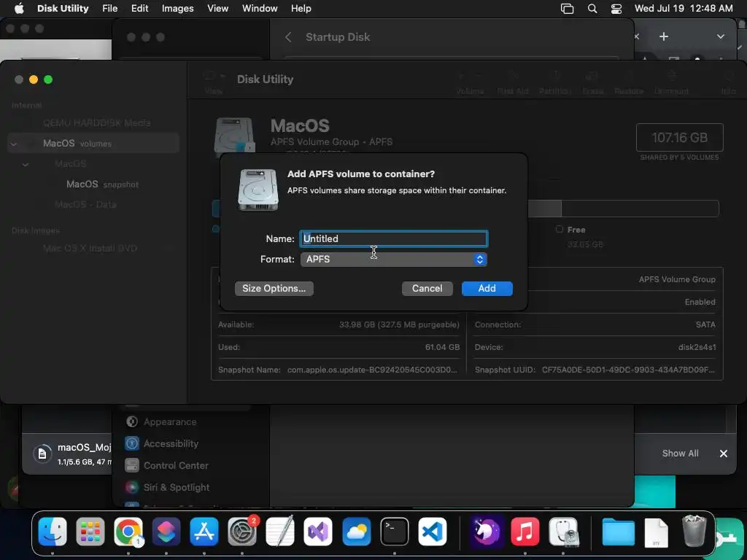The width and height of the screenshot is (747, 560).
Task: Open the unicorn app icon in the dock
Action: pos(486,532)
